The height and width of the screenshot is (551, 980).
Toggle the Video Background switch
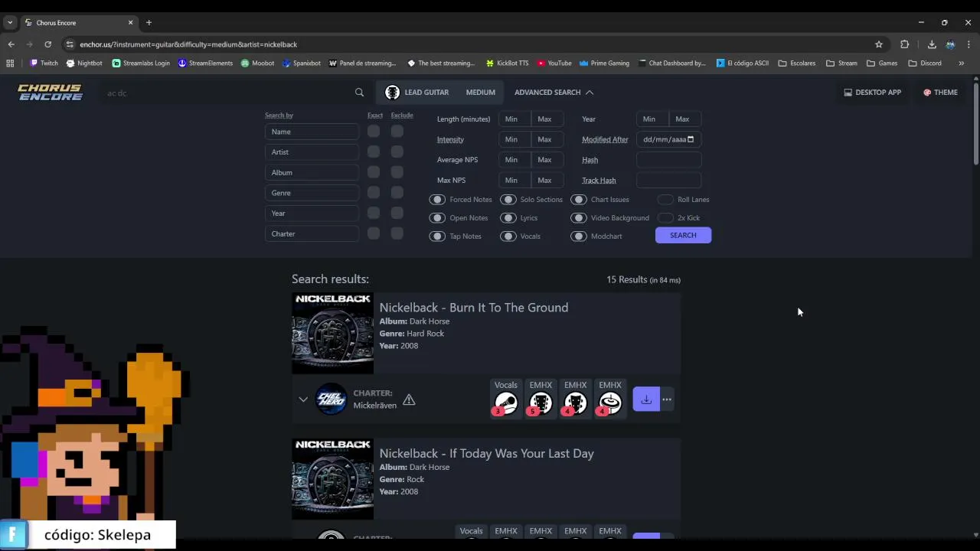pos(579,218)
